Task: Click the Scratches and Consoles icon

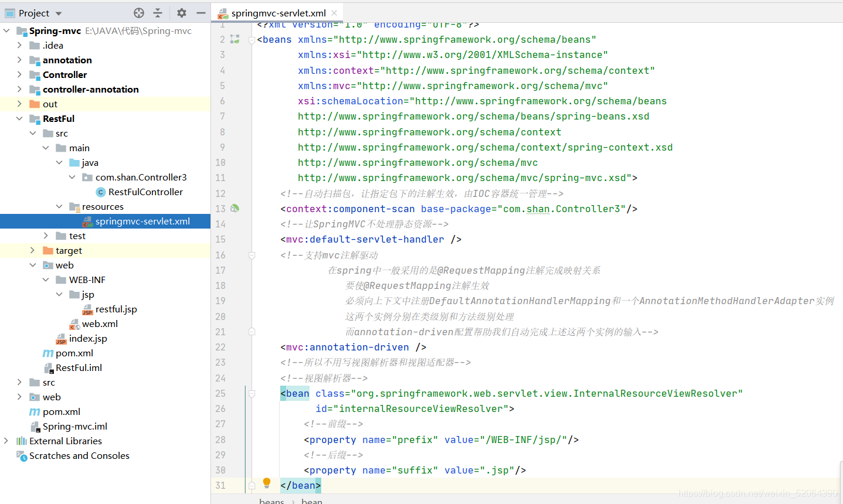Action: point(22,455)
